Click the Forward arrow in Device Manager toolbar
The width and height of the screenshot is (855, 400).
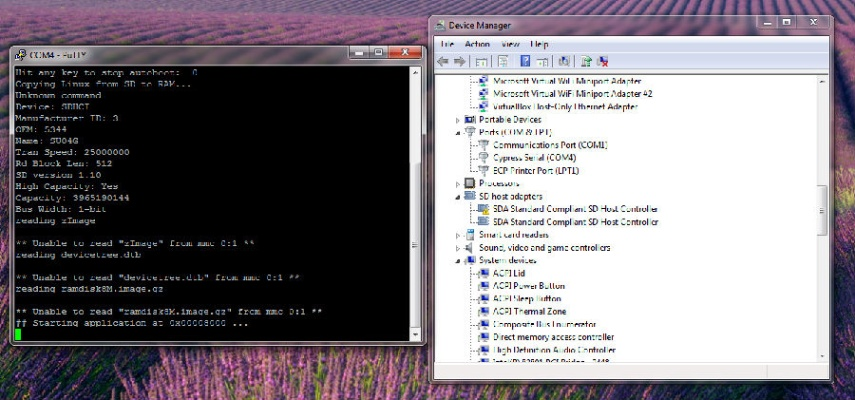(457, 62)
